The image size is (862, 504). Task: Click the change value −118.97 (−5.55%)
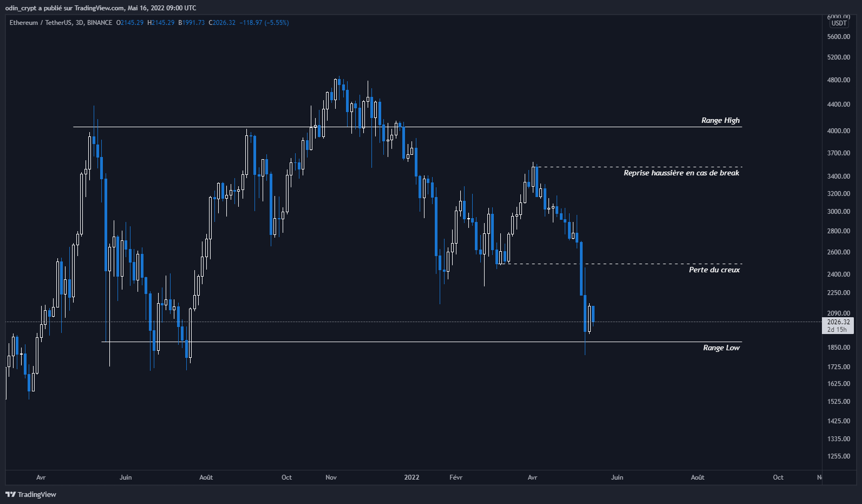[264, 23]
